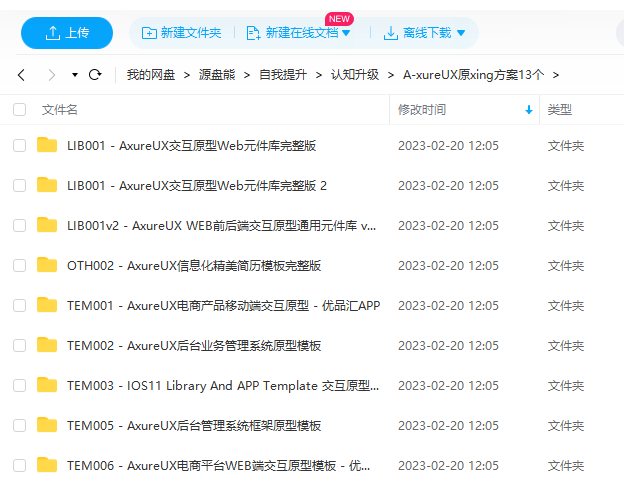Open the navigation history dropdown arrow
Screen dimensions: 624x488
[x=75, y=75]
